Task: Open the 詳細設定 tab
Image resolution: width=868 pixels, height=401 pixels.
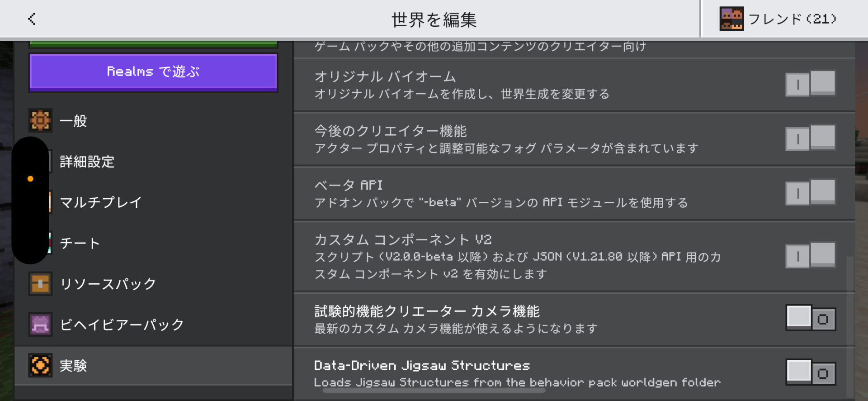Action: (87, 162)
